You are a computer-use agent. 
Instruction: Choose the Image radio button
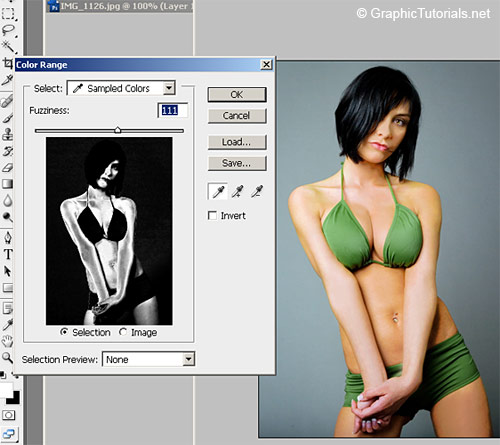(x=123, y=332)
